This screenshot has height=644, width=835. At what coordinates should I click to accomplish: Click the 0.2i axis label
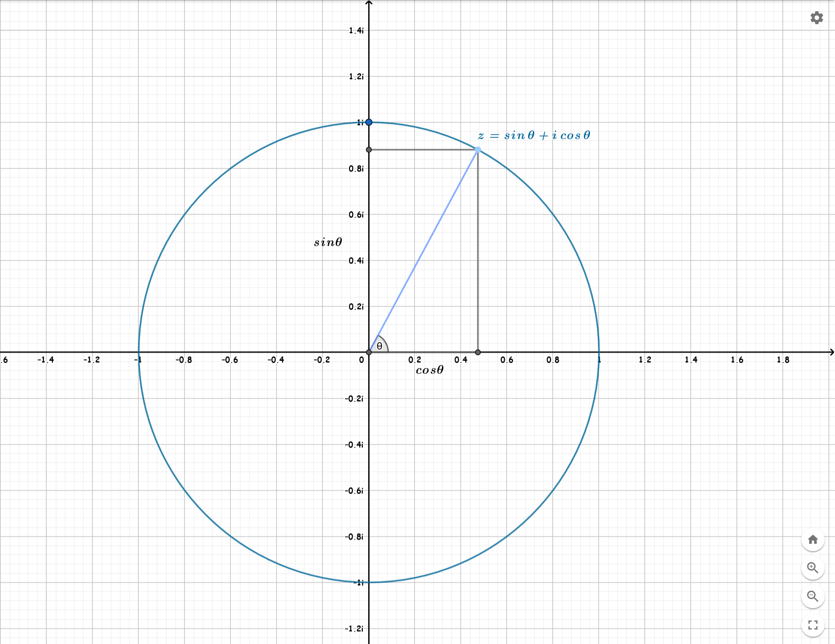point(357,307)
